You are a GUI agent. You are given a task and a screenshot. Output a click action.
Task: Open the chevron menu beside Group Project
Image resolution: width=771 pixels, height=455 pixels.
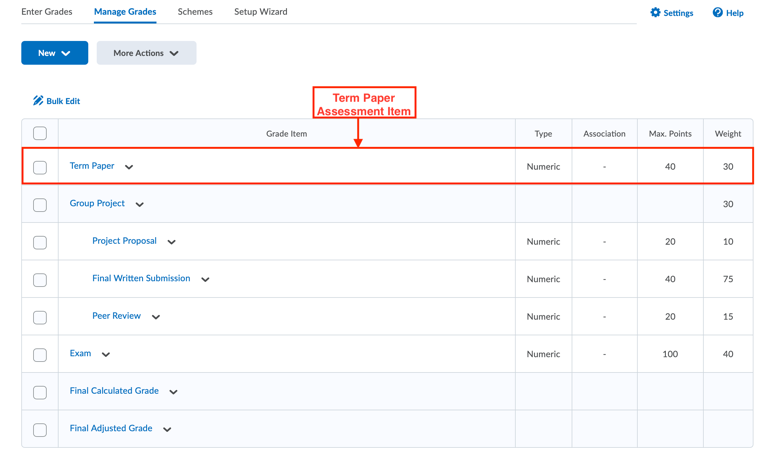tap(140, 204)
